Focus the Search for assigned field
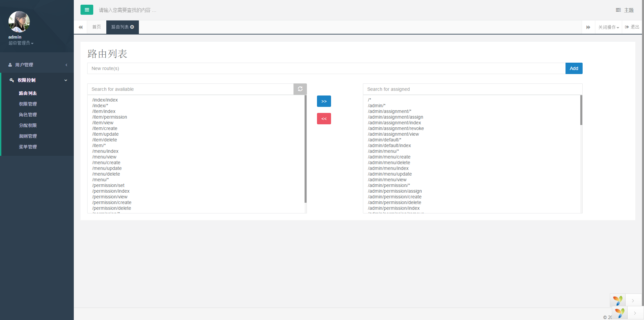This screenshot has height=320, width=644. (x=473, y=89)
